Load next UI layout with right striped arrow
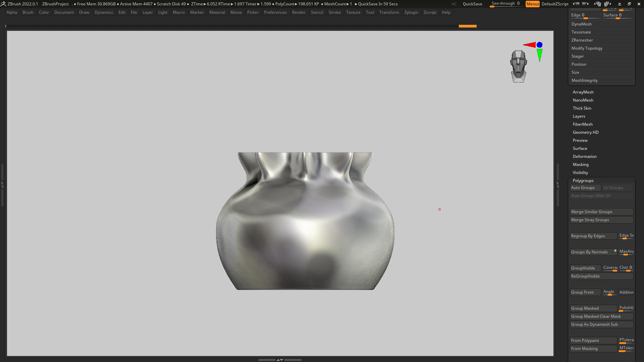Viewport: 644px width, 362px height. 586,4
